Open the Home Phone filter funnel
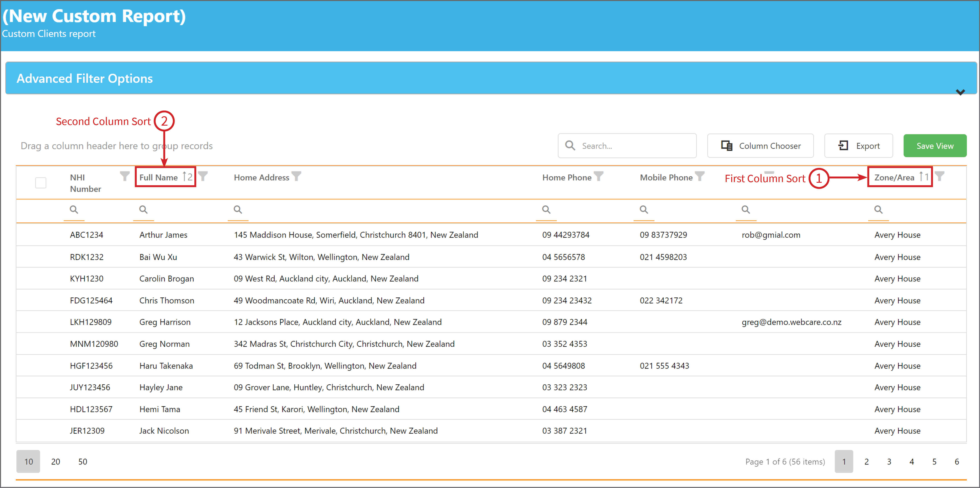 [x=598, y=176]
